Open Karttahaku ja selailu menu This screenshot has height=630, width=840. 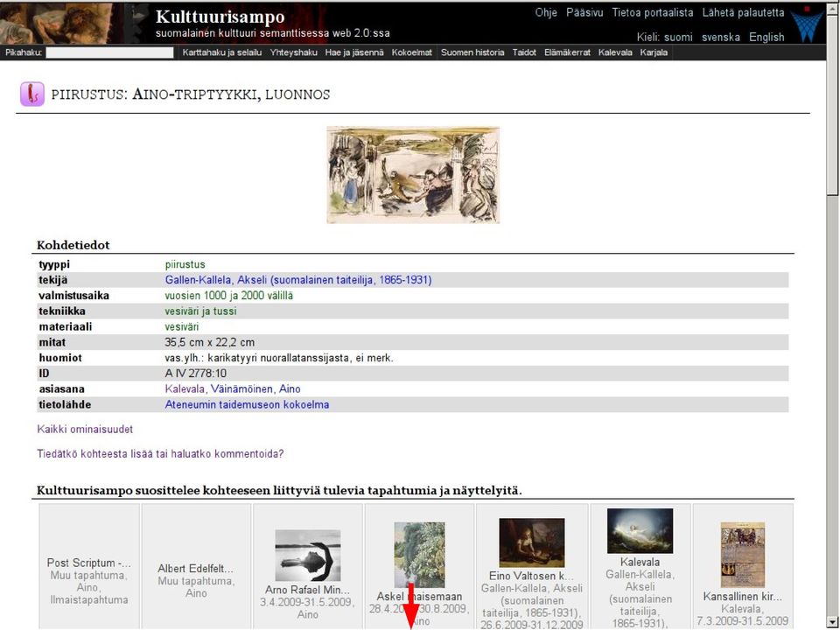[221, 52]
